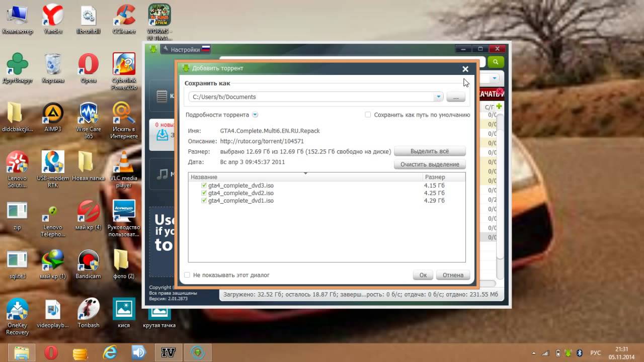Open the Cyberlink Power2Go desktop icon
This screenshot has width=644, height=362.
(x=124, y=71)
